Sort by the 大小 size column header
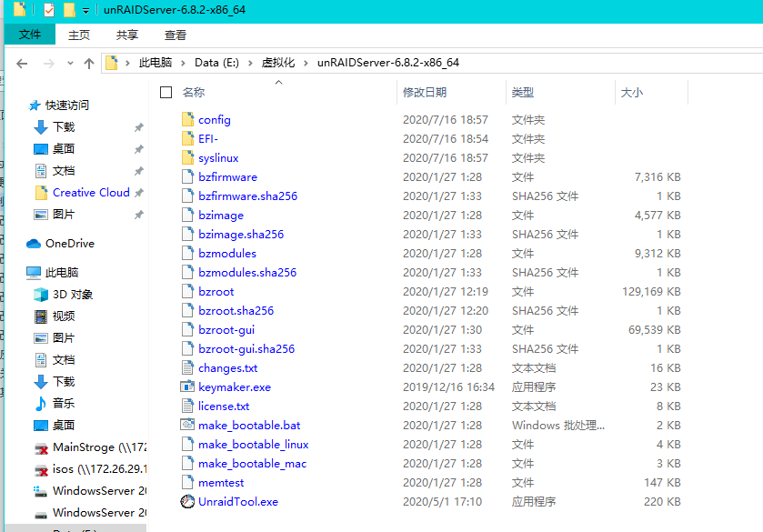763x532 pixels. [631, 92]
